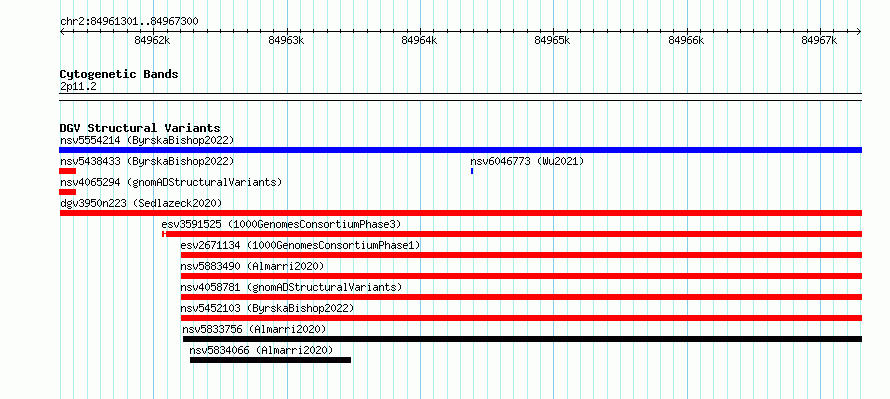Open nsv4065294 (gnomADStructuralVariants) label
This screenshot has width=890, height=399.
click(x=171, y=182)
